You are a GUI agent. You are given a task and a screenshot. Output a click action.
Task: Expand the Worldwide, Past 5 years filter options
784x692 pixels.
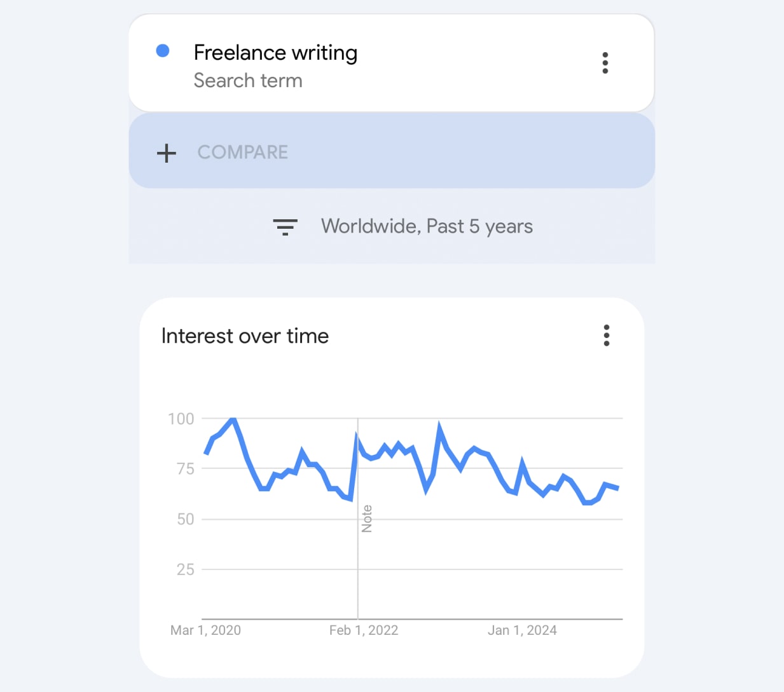[427, 226]
